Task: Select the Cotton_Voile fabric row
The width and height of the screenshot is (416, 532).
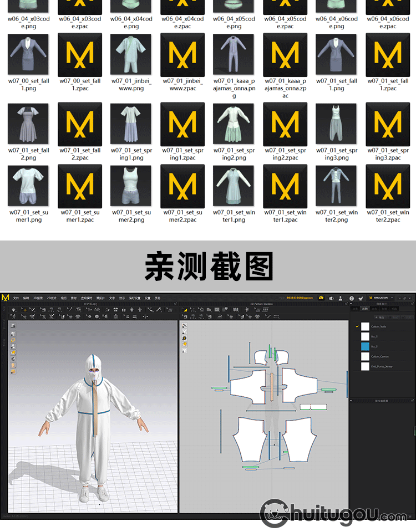Action: coord(383,326)
